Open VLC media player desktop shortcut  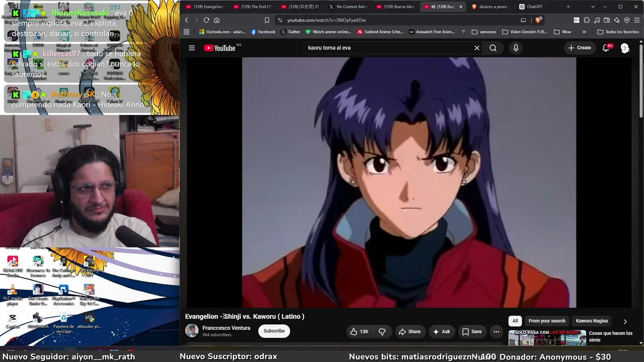coord(13,295)
